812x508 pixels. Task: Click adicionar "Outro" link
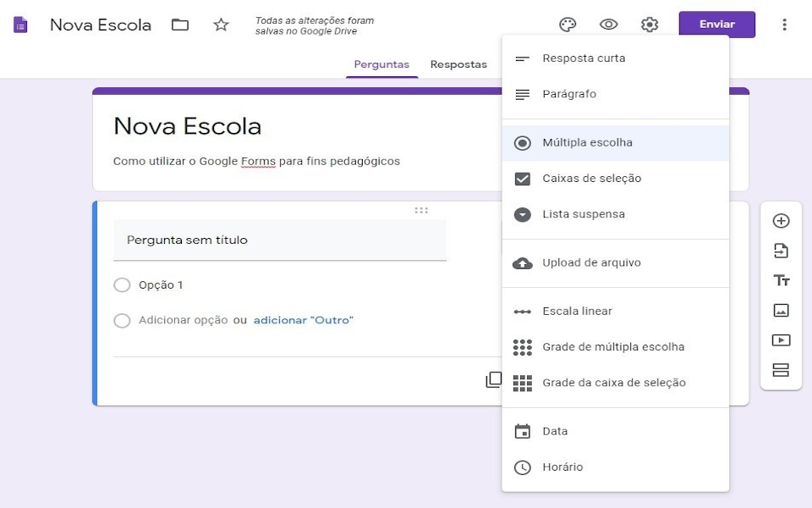304,320
